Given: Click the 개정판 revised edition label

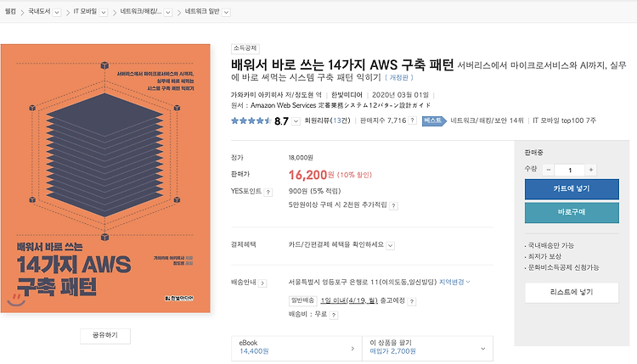Looking at the screenshot, I should coord(399,77).
